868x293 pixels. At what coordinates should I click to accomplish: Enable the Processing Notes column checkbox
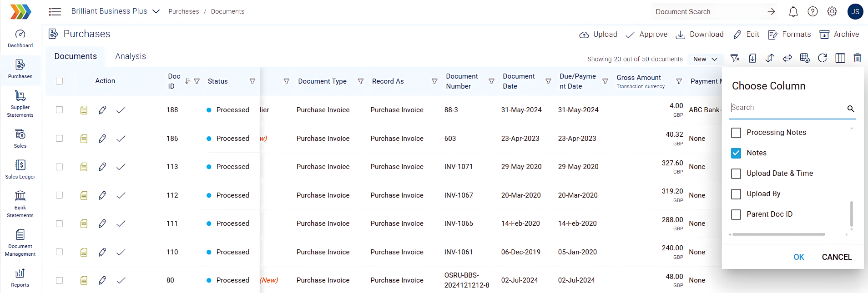(x=736, y=133)
